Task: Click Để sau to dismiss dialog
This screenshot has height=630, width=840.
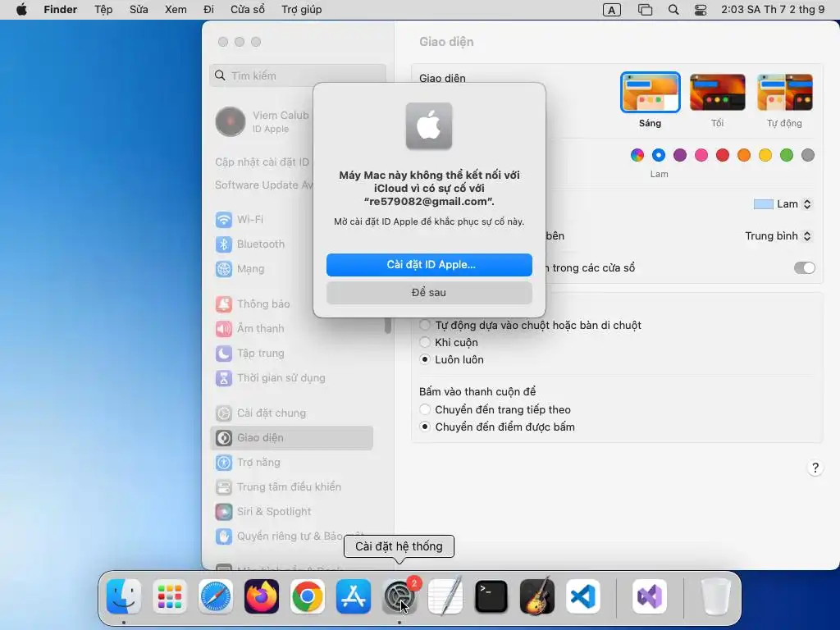Action: 429,293
